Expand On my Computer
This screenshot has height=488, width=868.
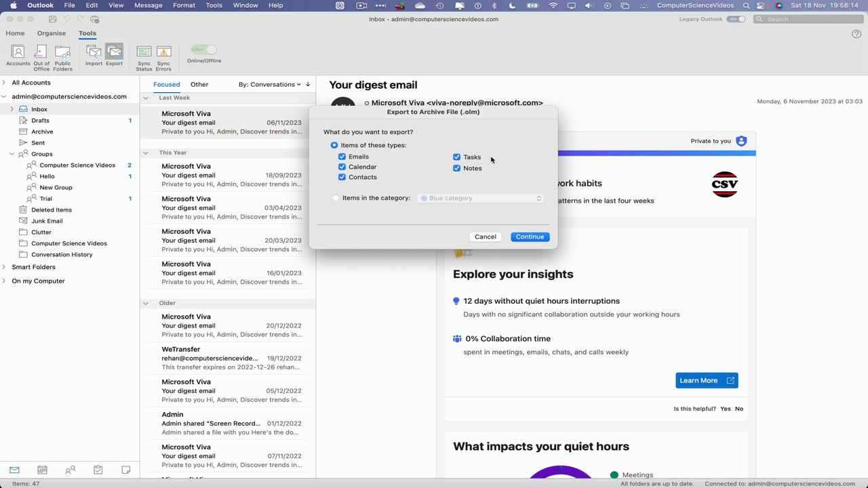4,281
